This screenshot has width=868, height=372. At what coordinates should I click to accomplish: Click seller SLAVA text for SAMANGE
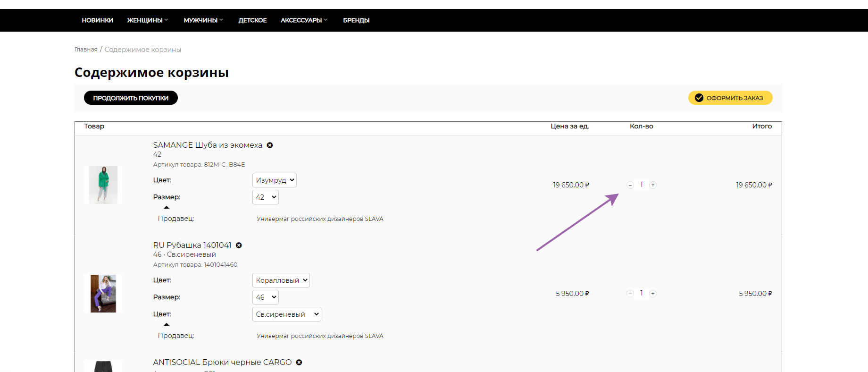(x=320, y=219)
